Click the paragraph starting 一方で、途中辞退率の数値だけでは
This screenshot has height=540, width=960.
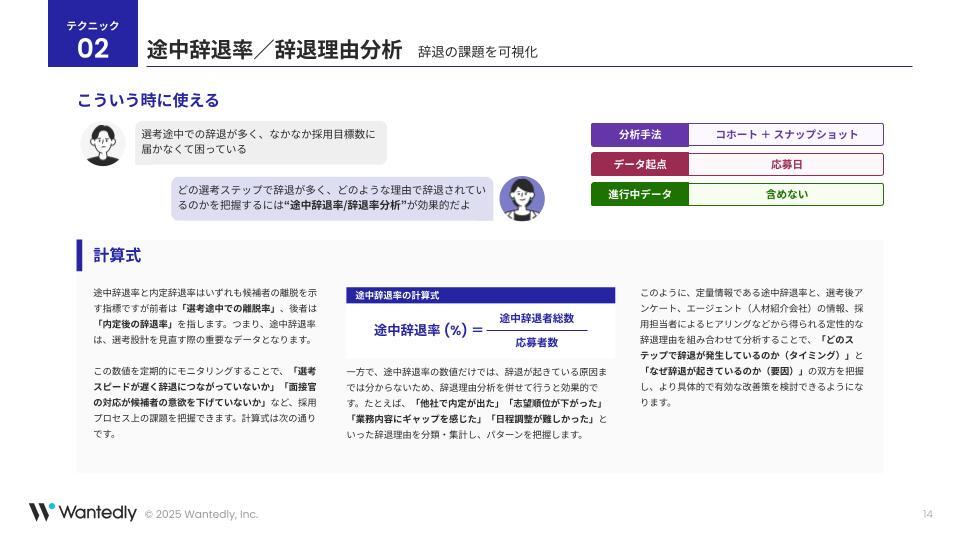coord(477,403)
